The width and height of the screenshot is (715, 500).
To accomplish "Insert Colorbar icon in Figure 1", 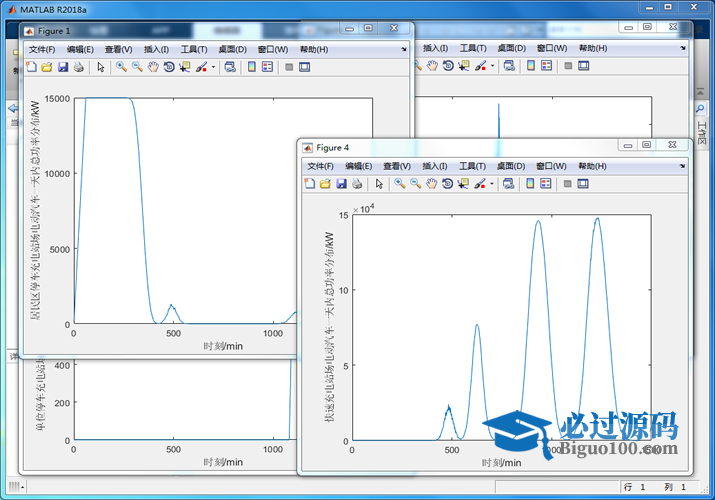I will click(x=252, y=67).
